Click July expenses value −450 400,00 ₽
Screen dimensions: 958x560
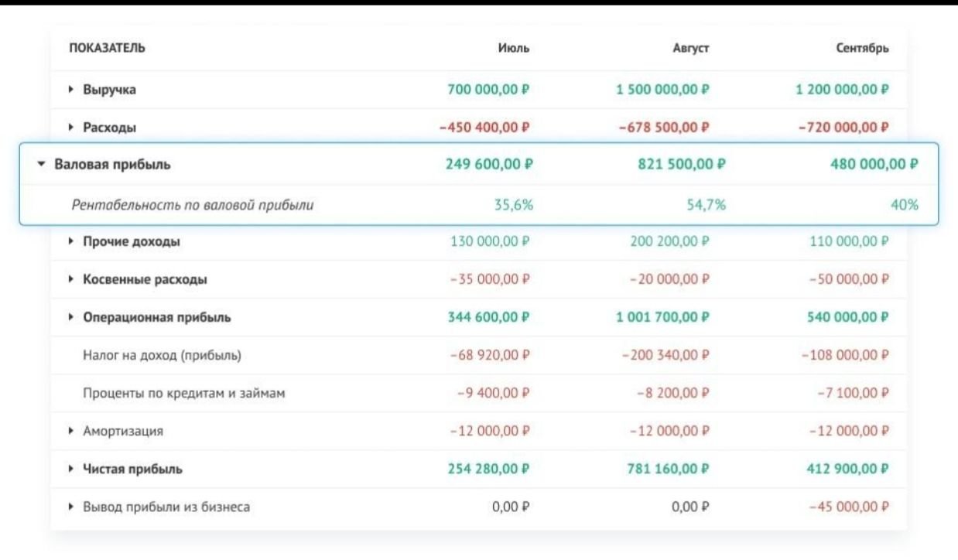click(484, 127)
